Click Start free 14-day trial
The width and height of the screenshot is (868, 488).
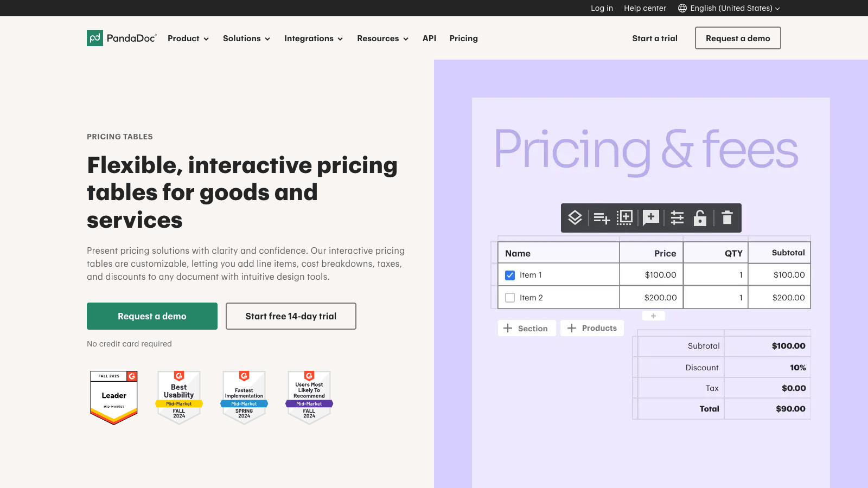tap(291, 316)
